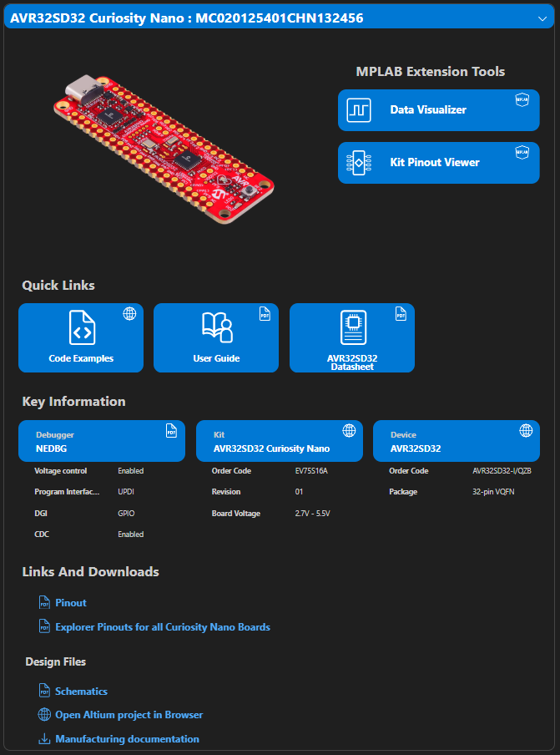
Task: Click the MPLAB badge on Kit Pinout Viewer
Action: coord(522,152)
